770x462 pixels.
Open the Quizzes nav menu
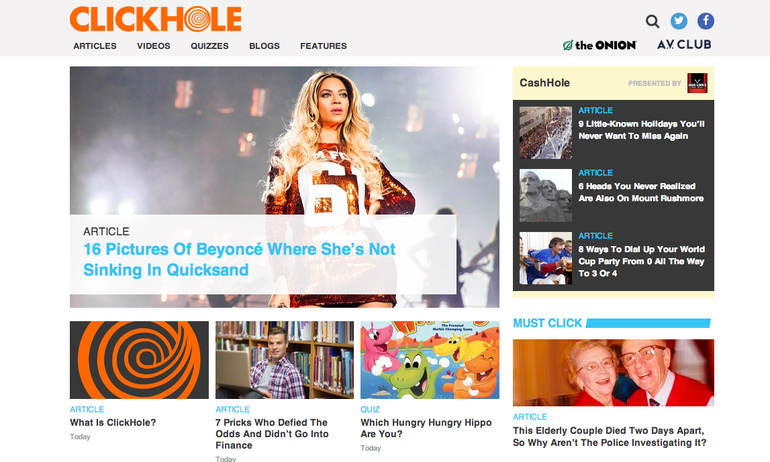[x=210, y=46]
